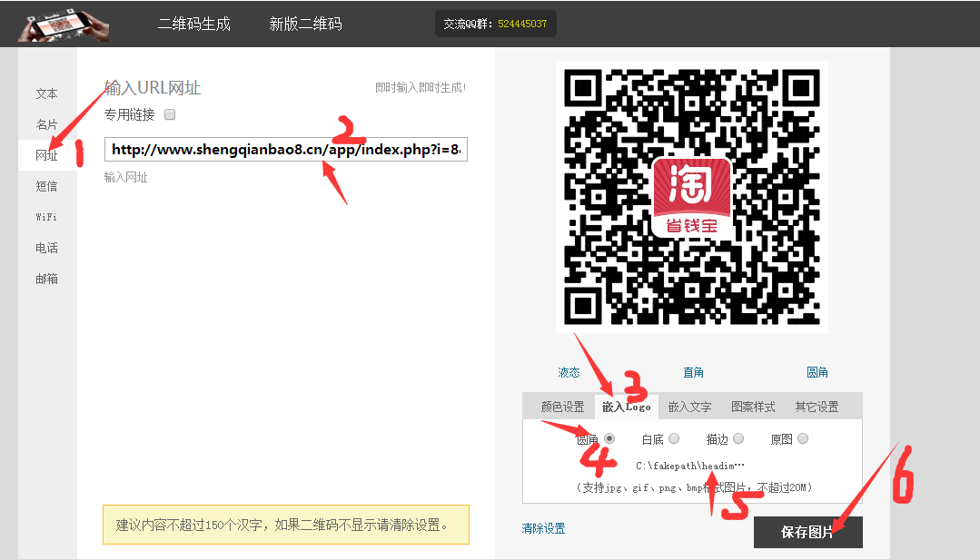The width and height of the screenshot is (980, 560).
Task: Select the 白底 logo radio button
Action: coord(674,439)
